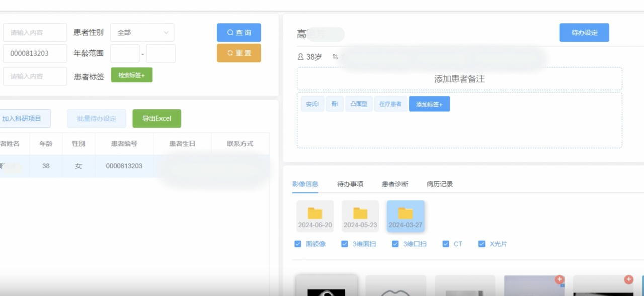The height and width of the screenshot is (296, 644).
Task: Uncheck the 面颌像 checkbox
Action: (x=298, y=244)
